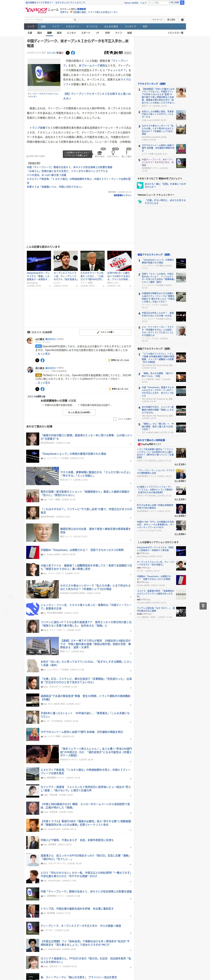Screen dimensions: 210x980
Task: Select the 科学 category tab
Action: coord(107,33)
